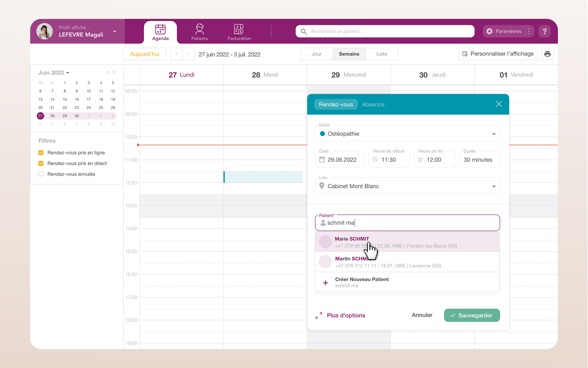588x368 pixels.
Task: Focus the Rechercher un patient field
Action: [385, 32]
